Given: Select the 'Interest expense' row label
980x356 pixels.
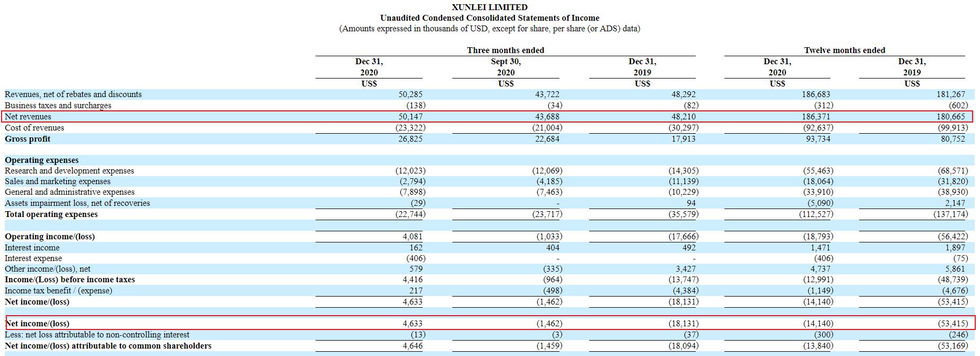Looking at the screenshot, I should coord(33,258).
